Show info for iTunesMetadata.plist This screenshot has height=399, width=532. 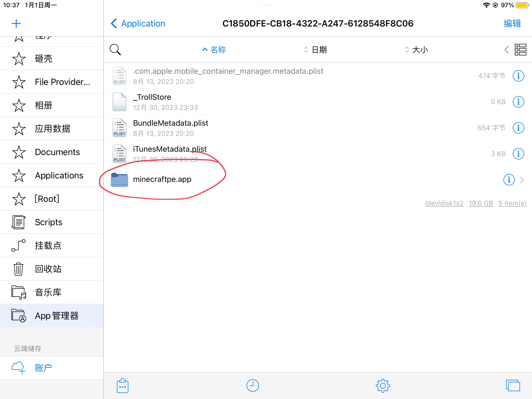518,154
